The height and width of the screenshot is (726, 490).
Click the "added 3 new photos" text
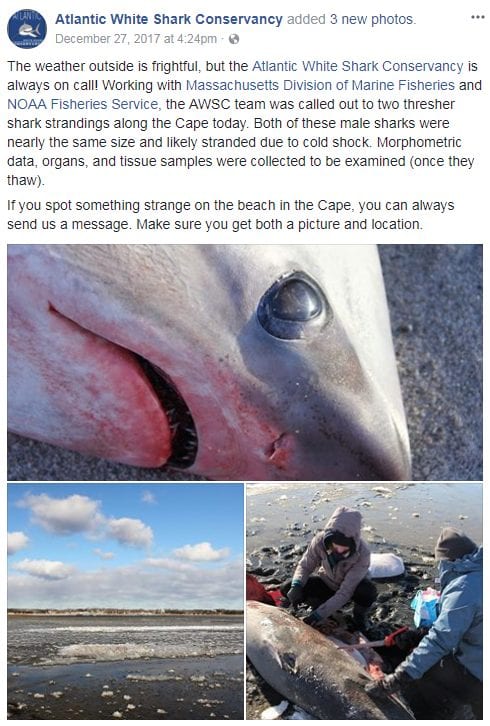(x=351, y=19)
